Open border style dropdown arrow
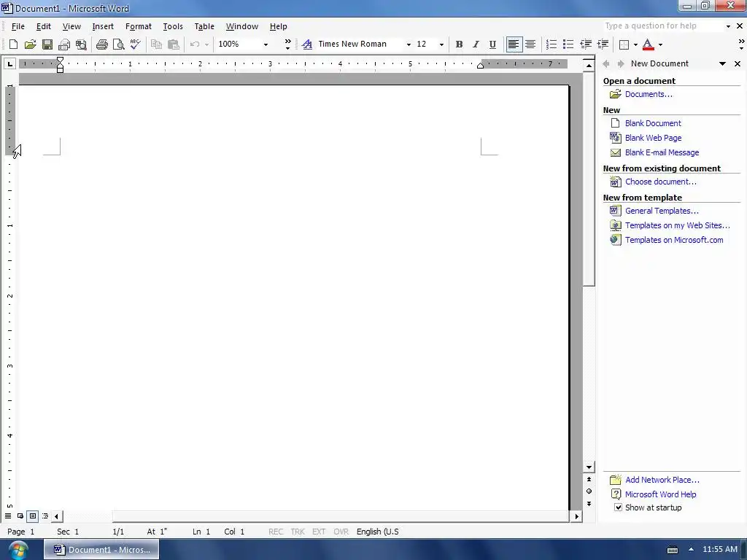The image size is (747, 560). 635,44
